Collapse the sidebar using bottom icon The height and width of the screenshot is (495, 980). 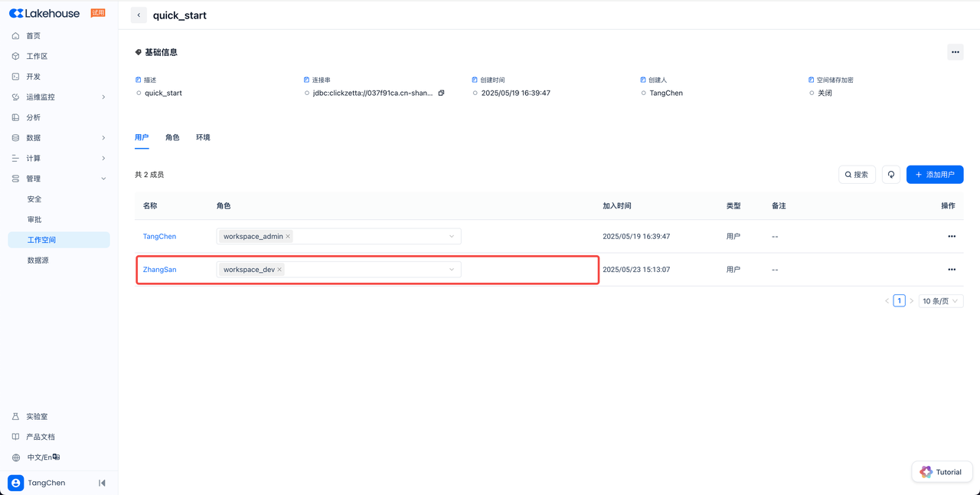click(102, 483)
